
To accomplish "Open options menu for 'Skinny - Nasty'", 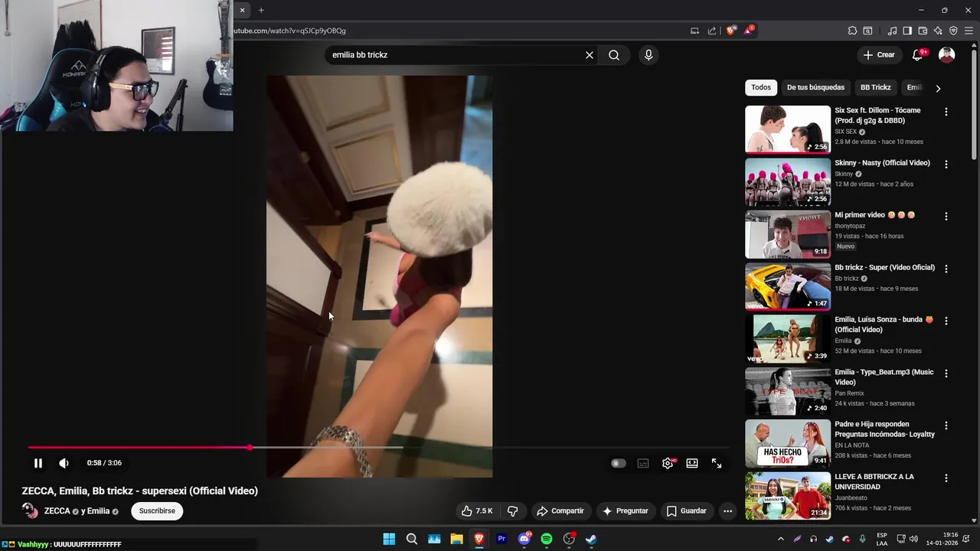I will (946, 165).
